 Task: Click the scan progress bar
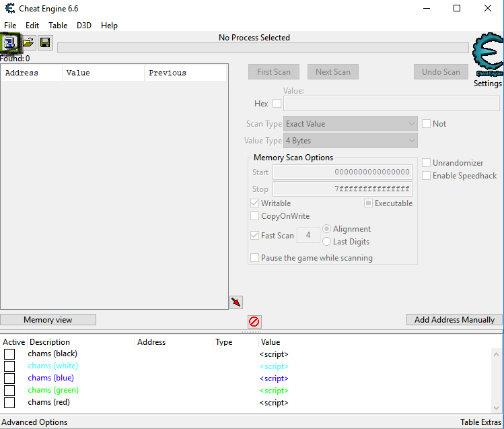(x=263, y=48)
